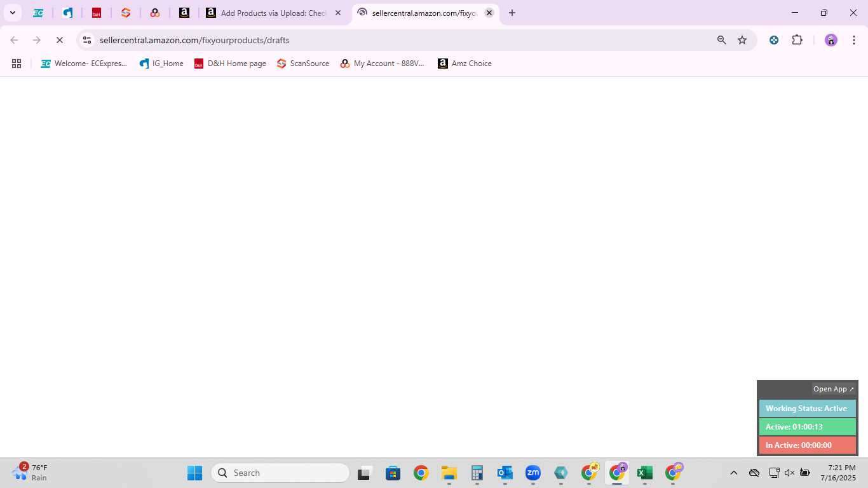Select the active Chrome window taskbar icon

click(x=617, y=473)
